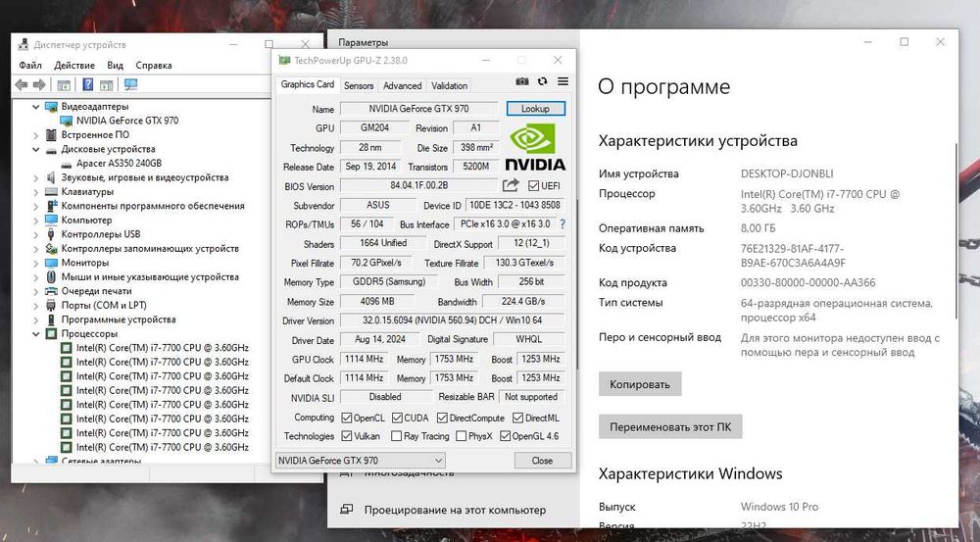Image resolution: width=980 pixels, height=542 pixels.
Task: Click the USB controllers category icon
Action: coord(51,234)
